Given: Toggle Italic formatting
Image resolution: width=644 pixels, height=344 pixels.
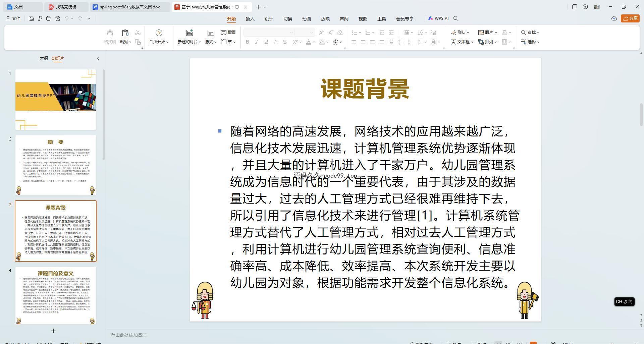Looking at the screenshot, I should click(257, 42).
